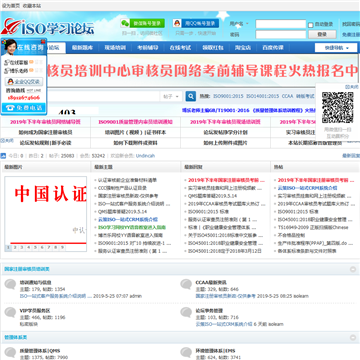Click the 国家注册审核员培训类 section heading
360x360 pixels.
click(27, 269)
